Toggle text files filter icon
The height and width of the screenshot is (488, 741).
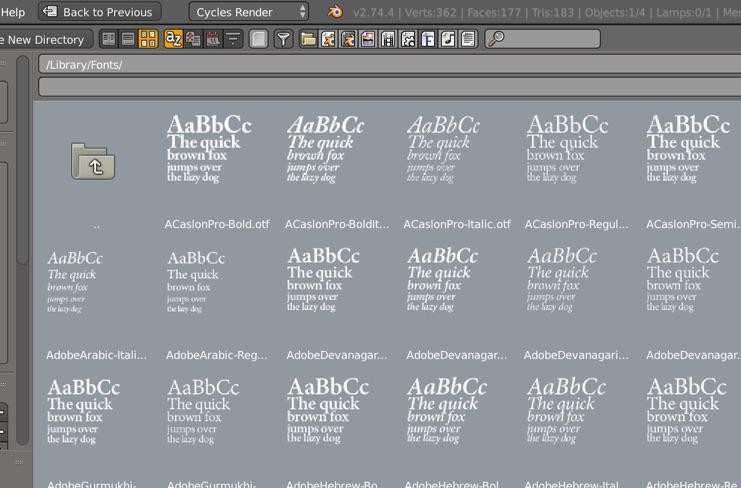(x=468, y=39)
